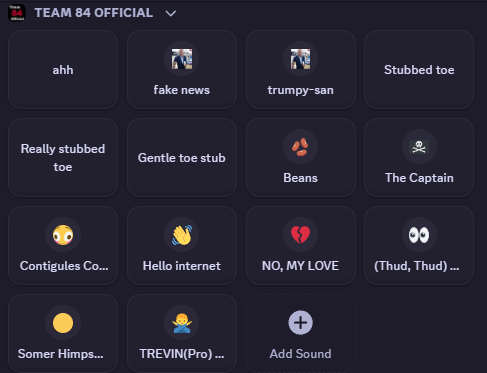Play the flushed-face 'Contigules Co...' sound
Viewport: 487px width, 373px height.
tap(63, 246)
